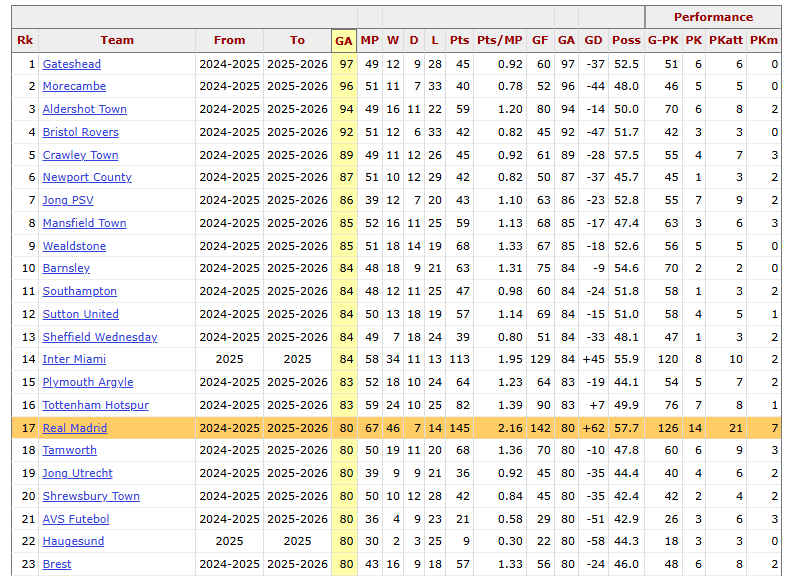Open the Barnsley team link

66,269
